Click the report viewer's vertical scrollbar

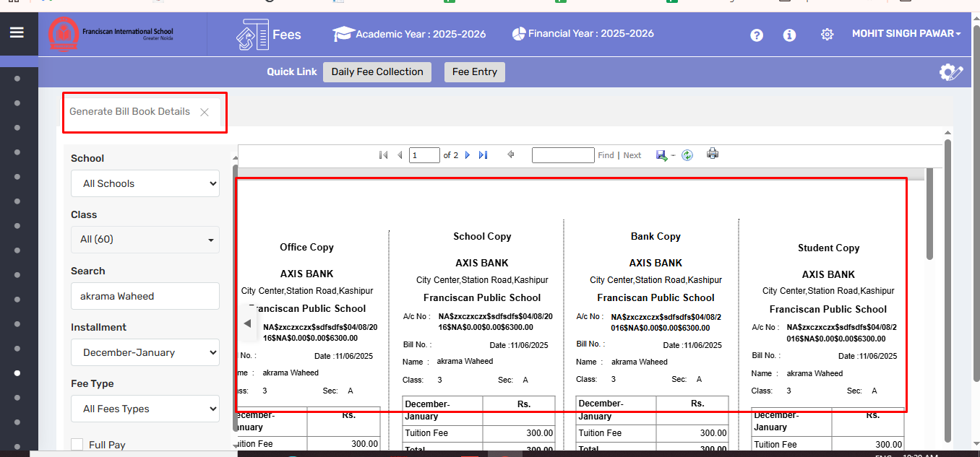click(x=930, y=214)
